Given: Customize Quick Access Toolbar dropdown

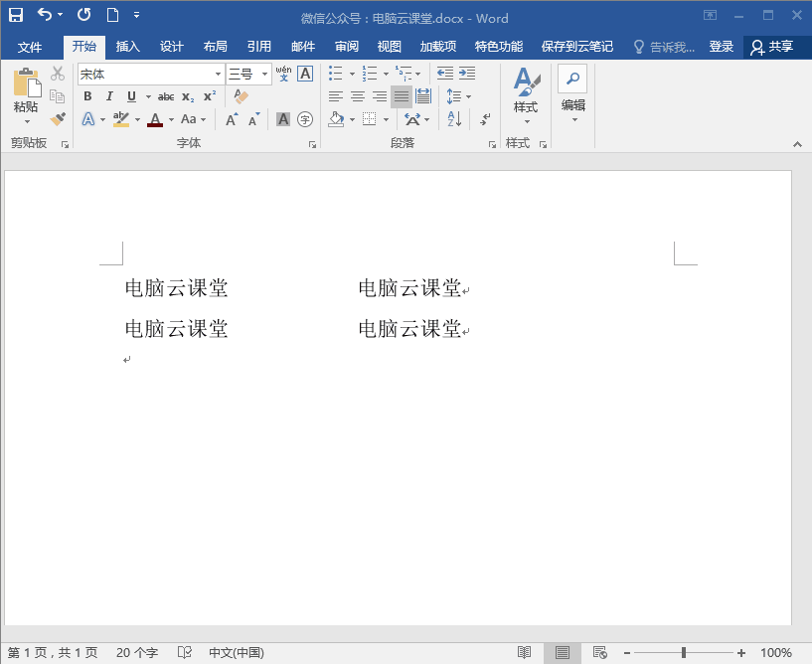Looking at the screenshot, I should point(136,15).
